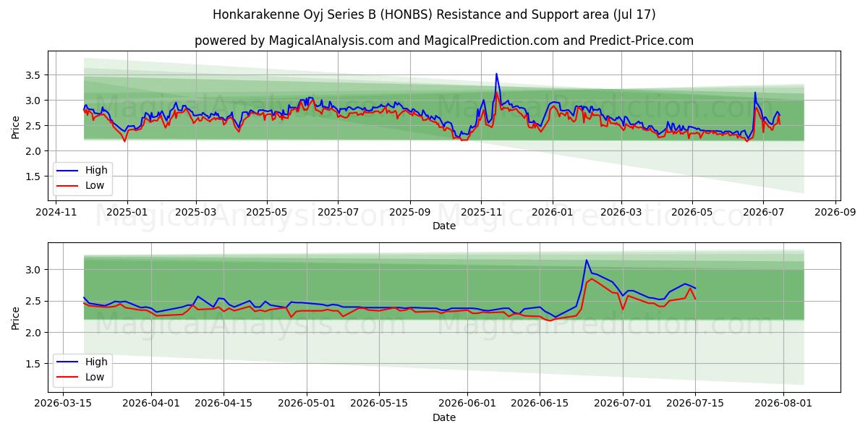This screenshot has height=434, width=868.
Task: Click the '2026-05' tick on the top chart
Action: 692,212
